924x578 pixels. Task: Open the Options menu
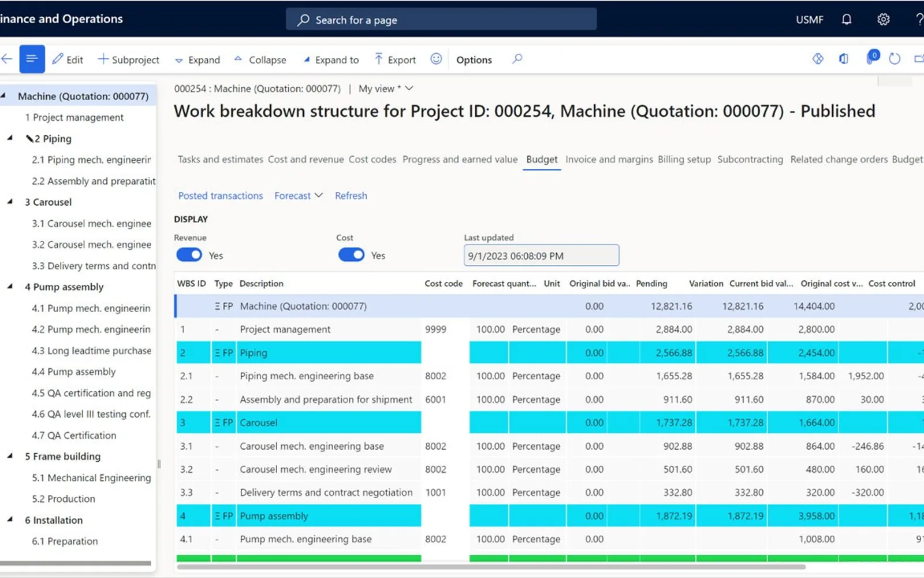click(474, 60)
